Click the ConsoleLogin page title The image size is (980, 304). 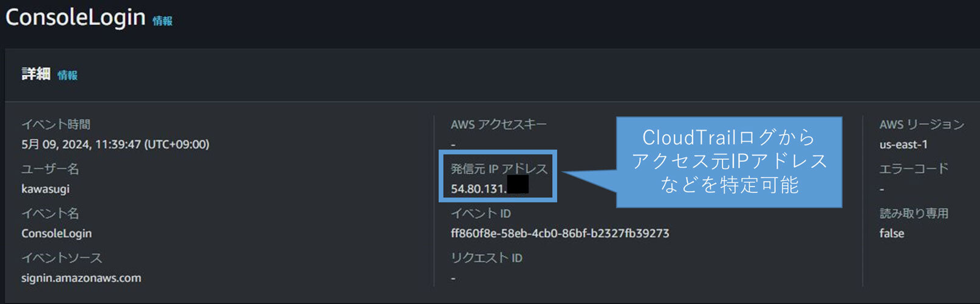(x=75, y=17)
